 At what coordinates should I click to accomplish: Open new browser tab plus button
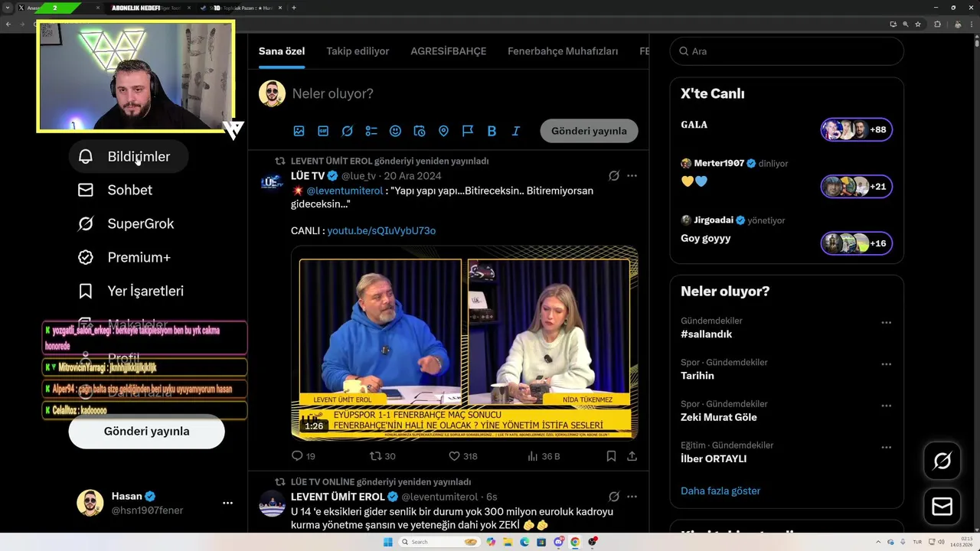pyautogui.click(x=294, y=8)
